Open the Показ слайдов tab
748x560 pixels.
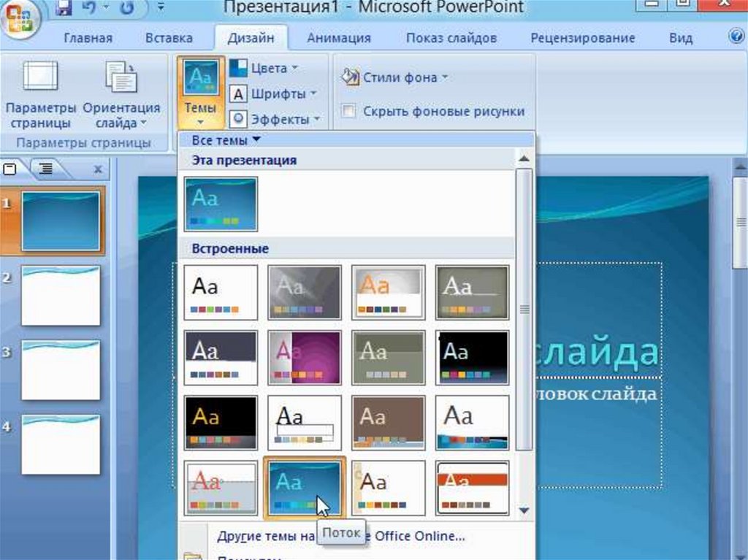point(451,38)
